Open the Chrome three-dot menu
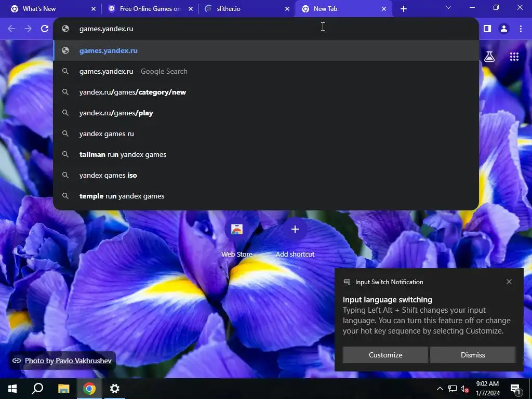 point(521,29)
